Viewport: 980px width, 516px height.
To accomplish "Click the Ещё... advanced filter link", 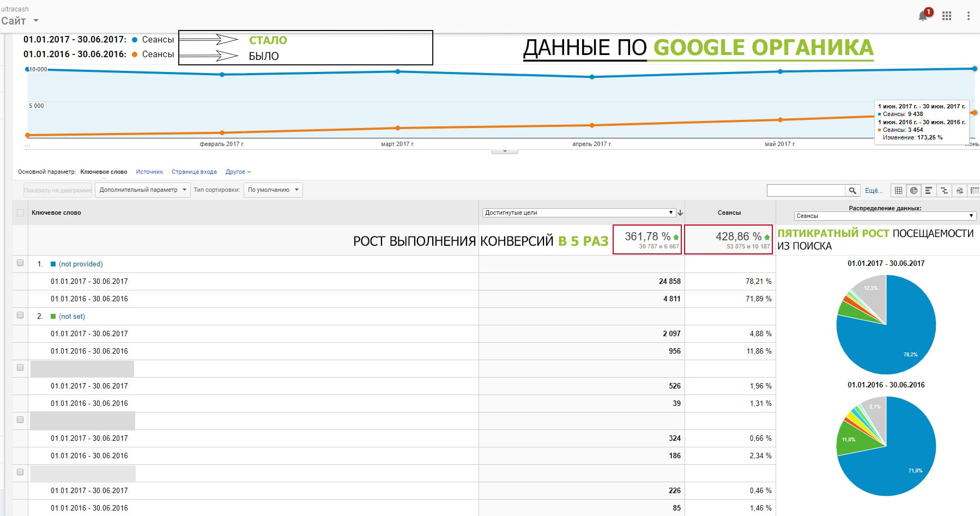I will click(x=873, y=191).
